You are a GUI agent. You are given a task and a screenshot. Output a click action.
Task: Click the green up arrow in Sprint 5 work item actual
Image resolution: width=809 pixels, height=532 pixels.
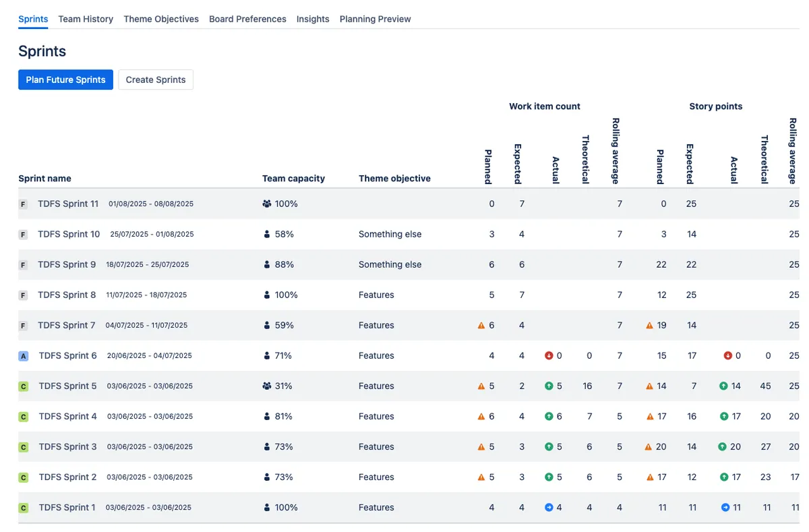[549, 386]
